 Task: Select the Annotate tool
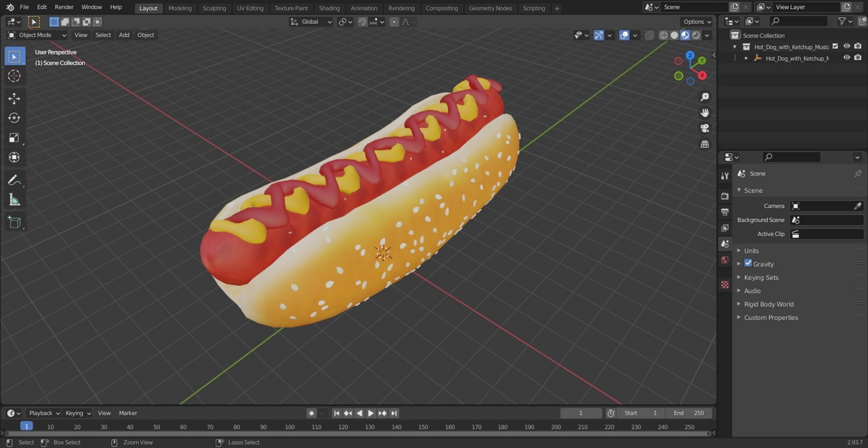pyautogui.click(x=14, y=180)
